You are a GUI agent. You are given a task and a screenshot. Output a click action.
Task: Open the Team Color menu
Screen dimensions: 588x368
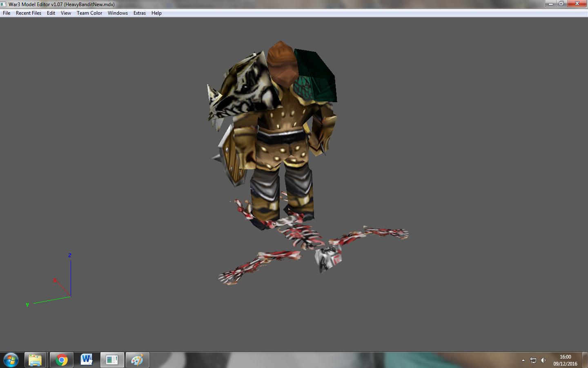coord(89,13)
